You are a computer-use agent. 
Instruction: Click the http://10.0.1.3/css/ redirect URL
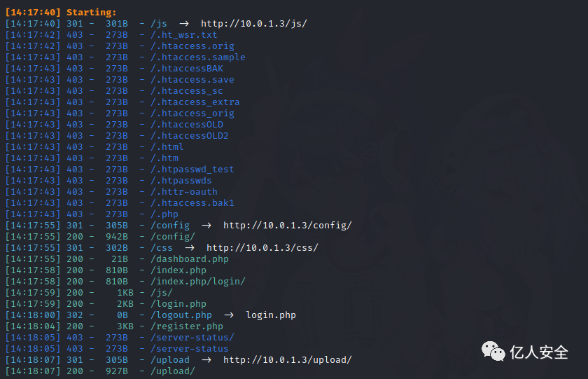(x=262, y=248)
